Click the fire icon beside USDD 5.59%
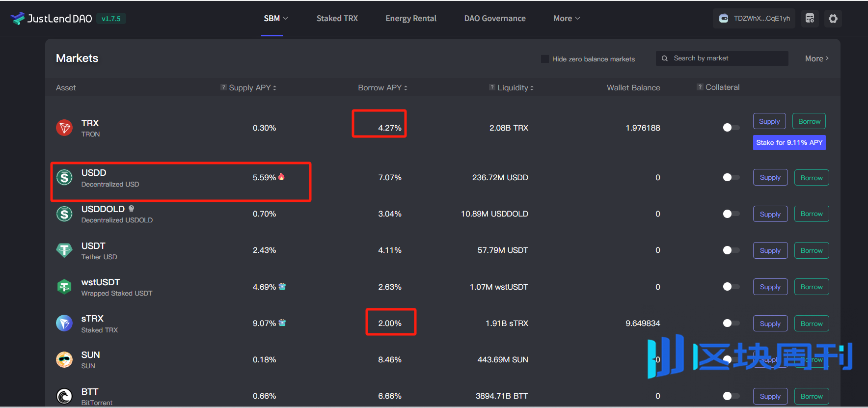This screenshot has width=868, height=408. [x=281, y=177]
